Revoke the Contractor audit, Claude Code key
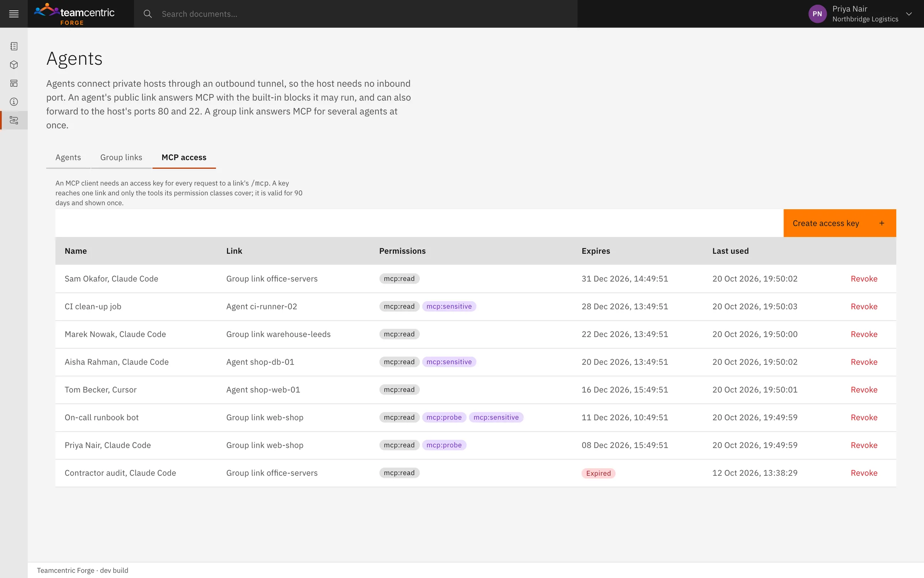This screenshot has width=924, height=578. [864, 473]
